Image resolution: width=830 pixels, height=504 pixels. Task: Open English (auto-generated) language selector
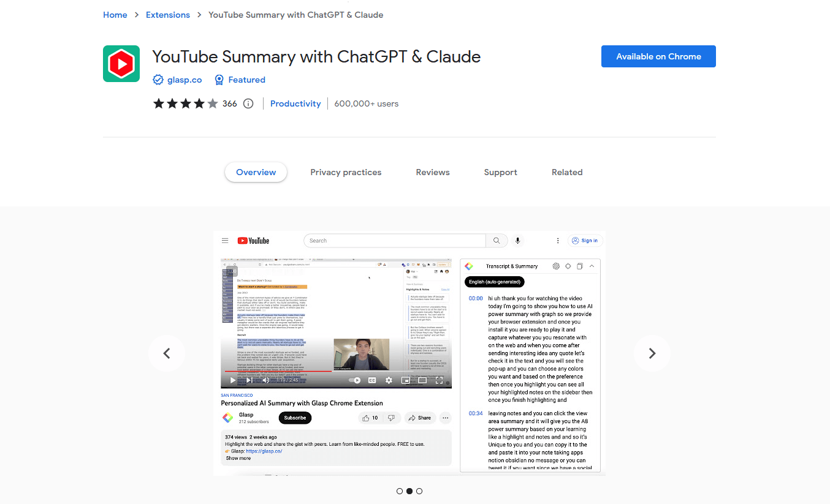click(495, 282)
